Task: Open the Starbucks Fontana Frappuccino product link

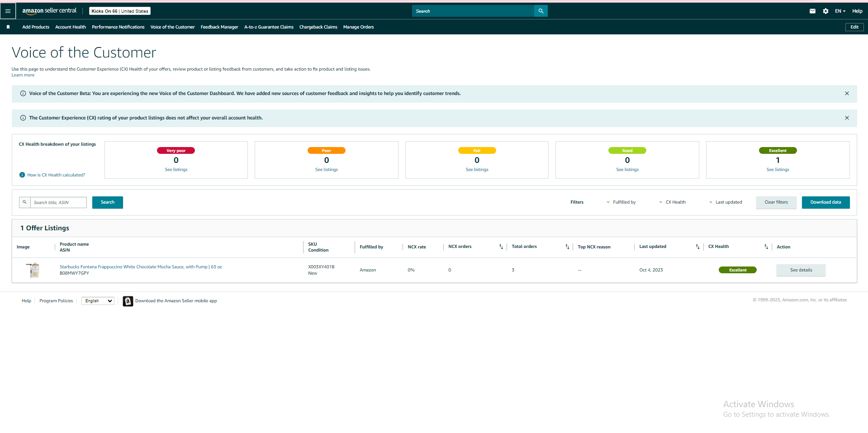Action: [x=141, y=267]
